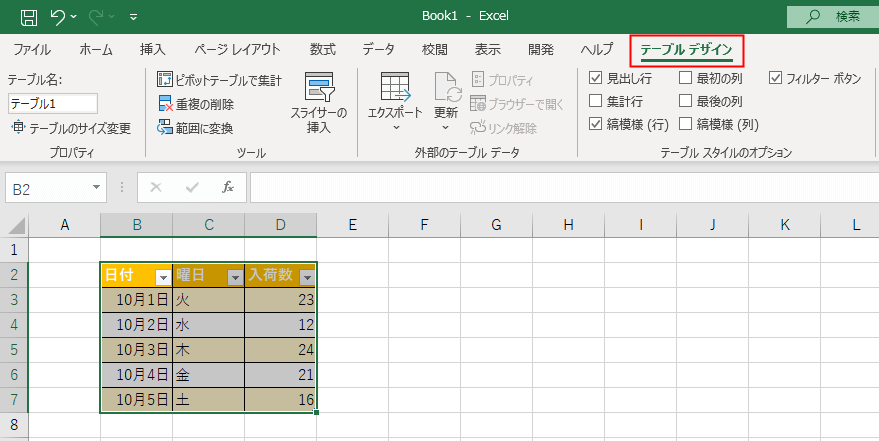Enable the 集計行 checkbox
879x441 pixels.
[596, 101]
